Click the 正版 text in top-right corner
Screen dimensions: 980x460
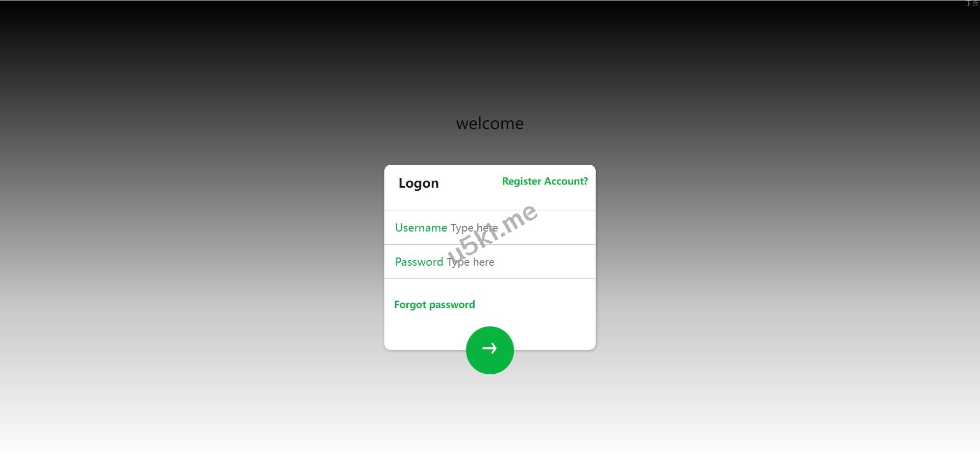click(972, 4)
